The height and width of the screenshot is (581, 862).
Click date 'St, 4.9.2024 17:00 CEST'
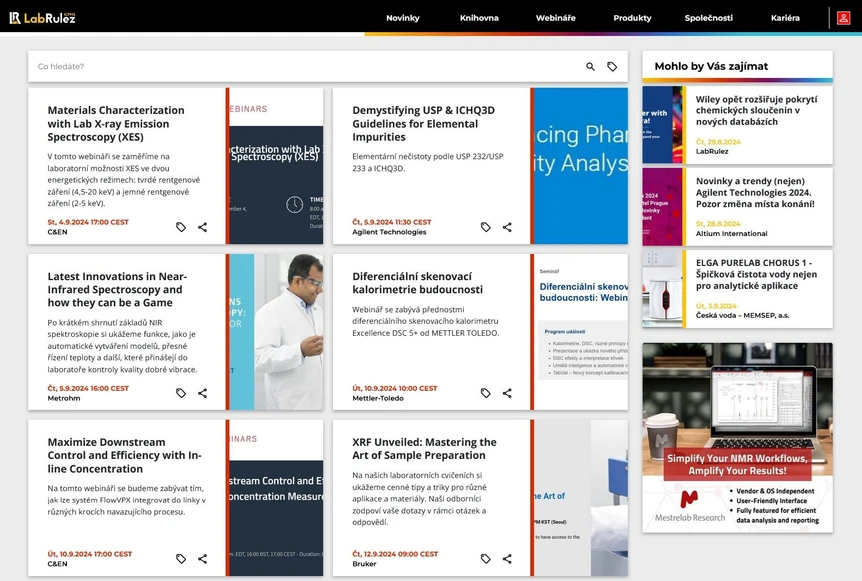tap(88, 222)
